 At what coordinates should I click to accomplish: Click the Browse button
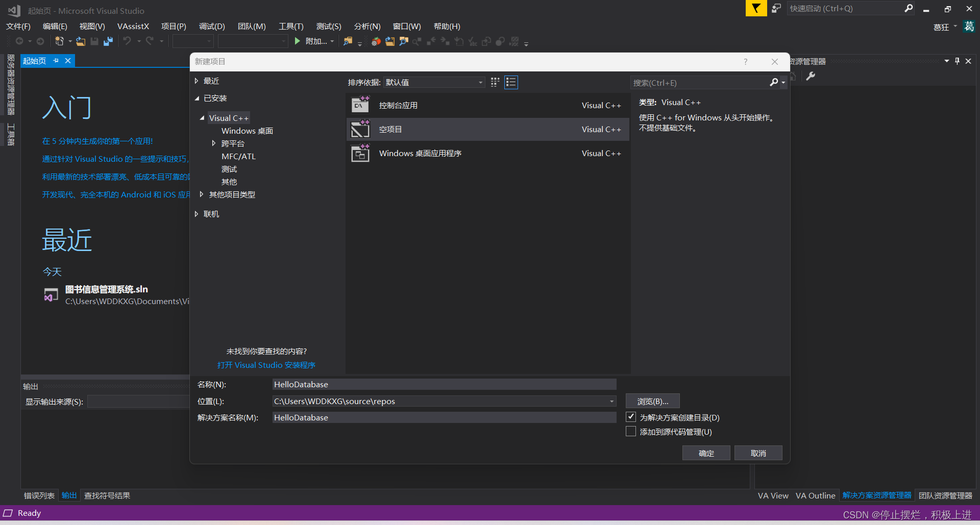coord(653,402)
